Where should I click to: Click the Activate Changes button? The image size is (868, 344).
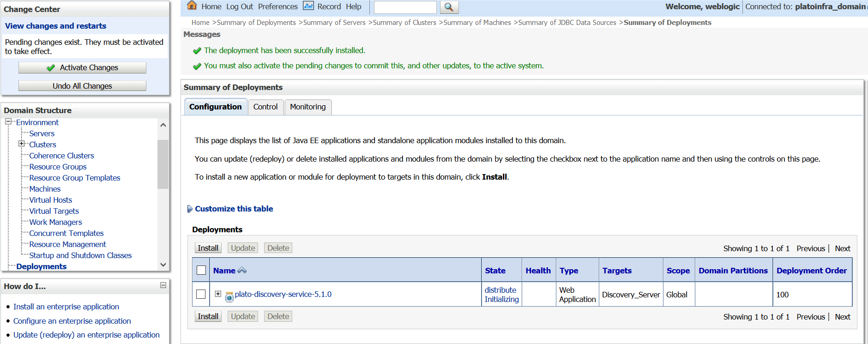(82, 67)
